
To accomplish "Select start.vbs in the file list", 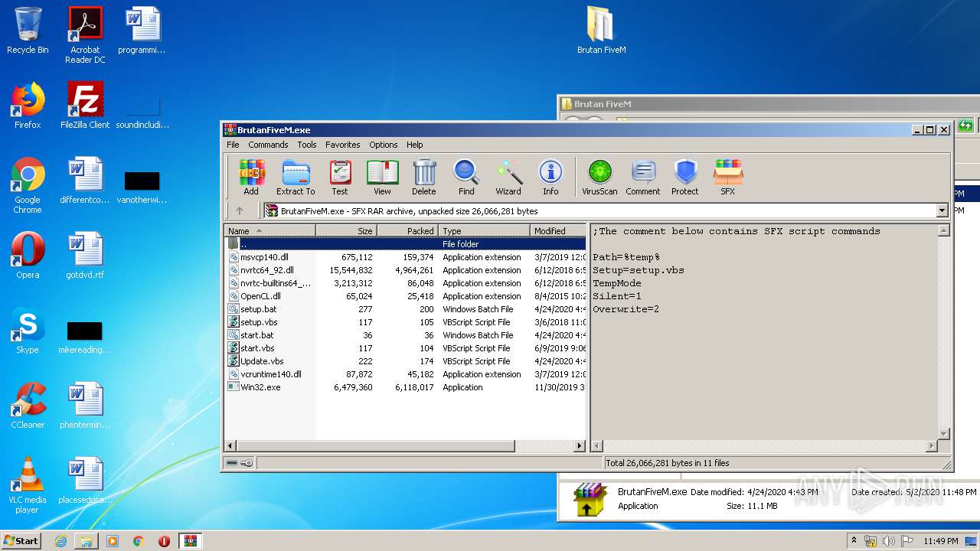I will [406, 348].
